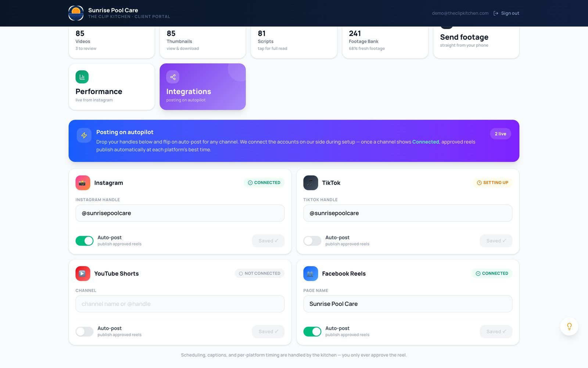Click the Facebook page name input field
The height and width of the screenshot is (368, 588).
coord(408,304)
